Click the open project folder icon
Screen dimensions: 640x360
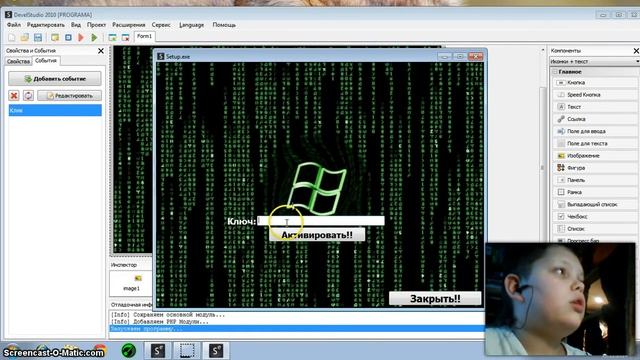point(24,38)
